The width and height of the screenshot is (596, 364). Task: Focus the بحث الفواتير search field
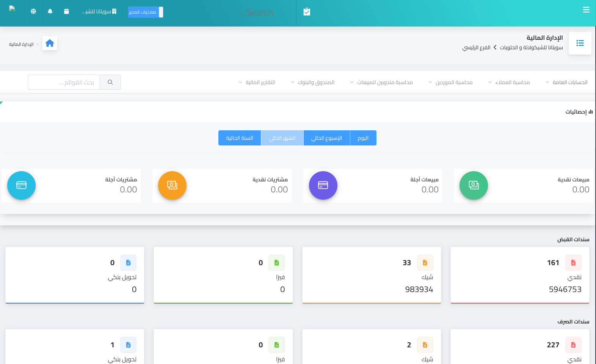(64, 82)
